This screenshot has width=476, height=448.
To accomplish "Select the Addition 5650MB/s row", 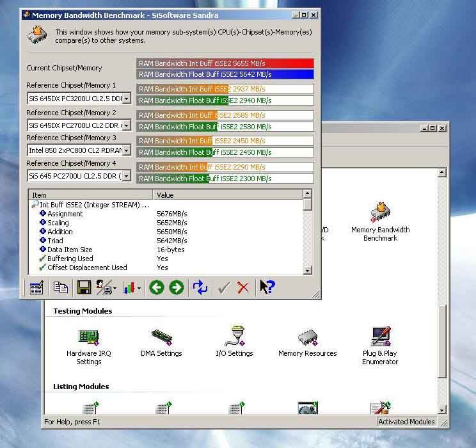I will click(166, 232).
